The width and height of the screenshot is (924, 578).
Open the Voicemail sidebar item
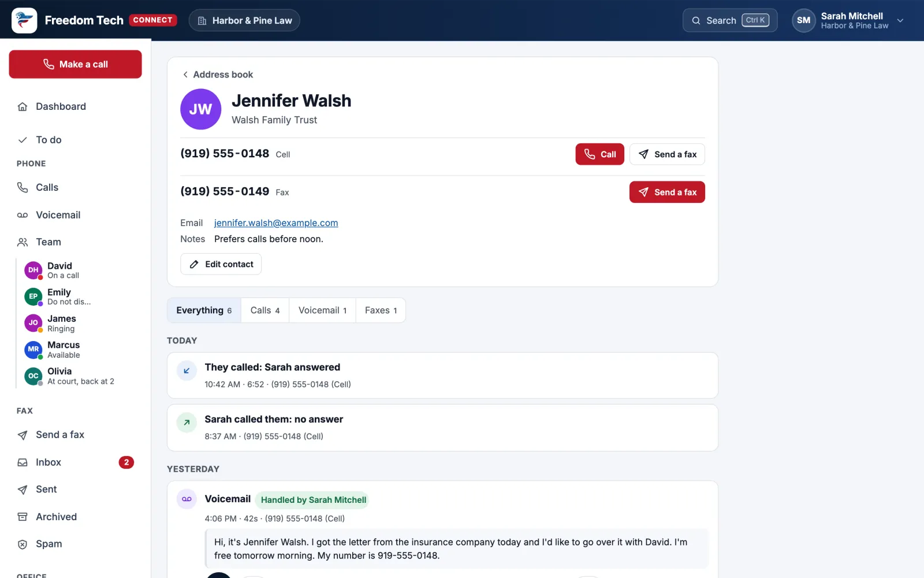(75, 215)
